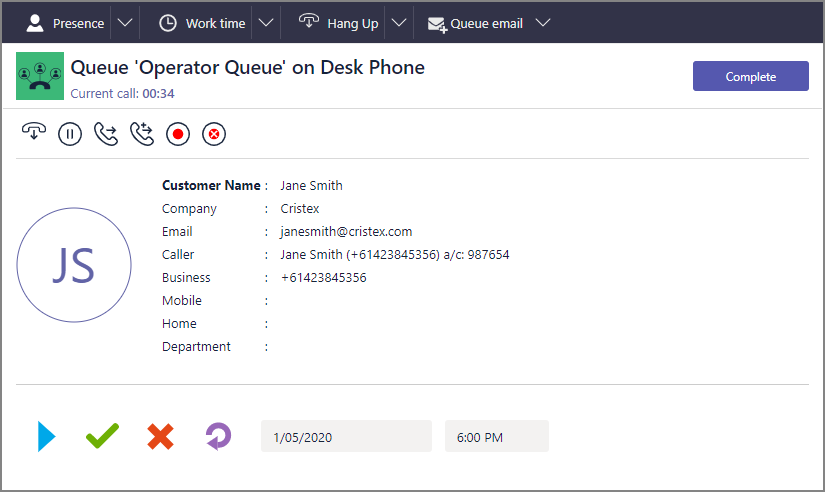Click the purple retry arrow icon
Screen dimensions: 825x492
click(218, 436)
